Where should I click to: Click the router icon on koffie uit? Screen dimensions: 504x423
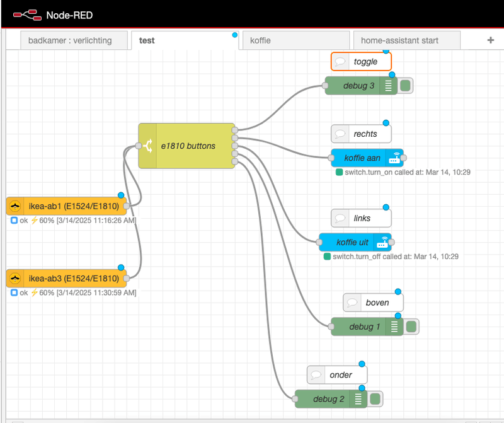[382, 242]
